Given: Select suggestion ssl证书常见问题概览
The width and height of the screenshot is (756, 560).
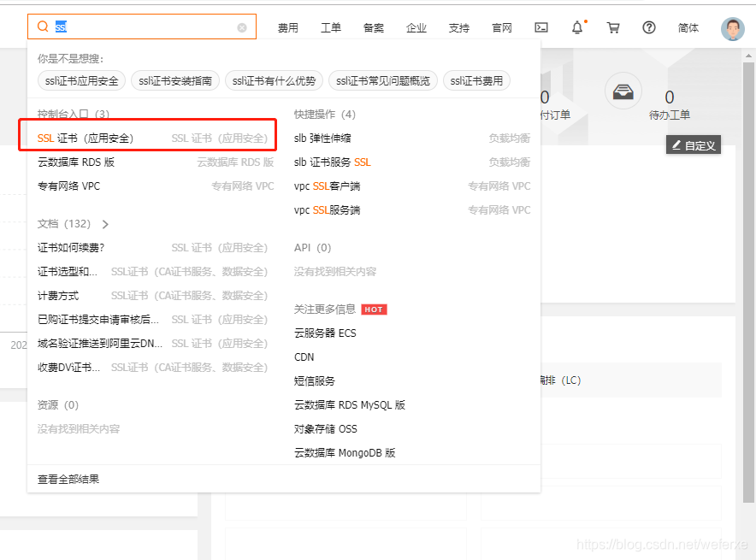Looking at the screenshot, I should 383,80.
